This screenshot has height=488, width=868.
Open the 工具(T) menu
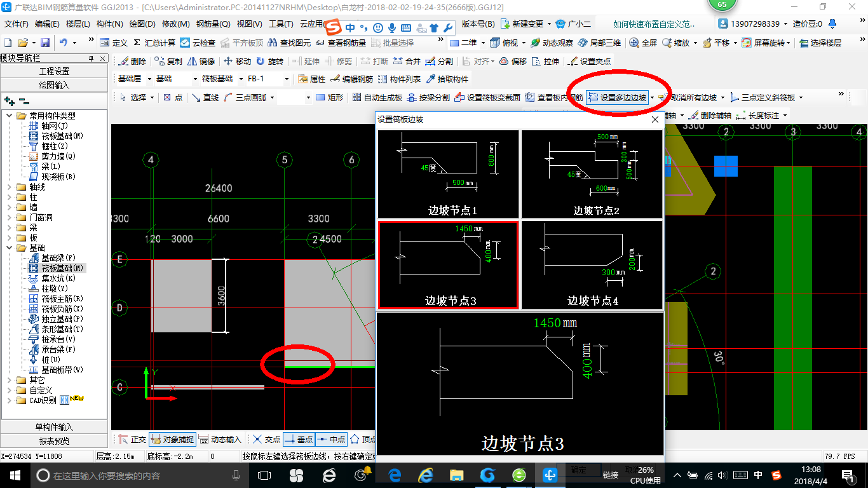tap(281, 24)
